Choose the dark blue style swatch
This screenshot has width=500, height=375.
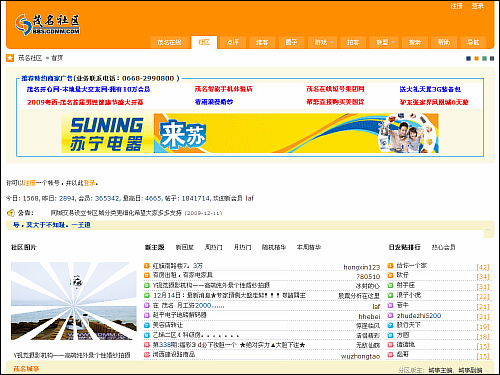coord(468,59)
